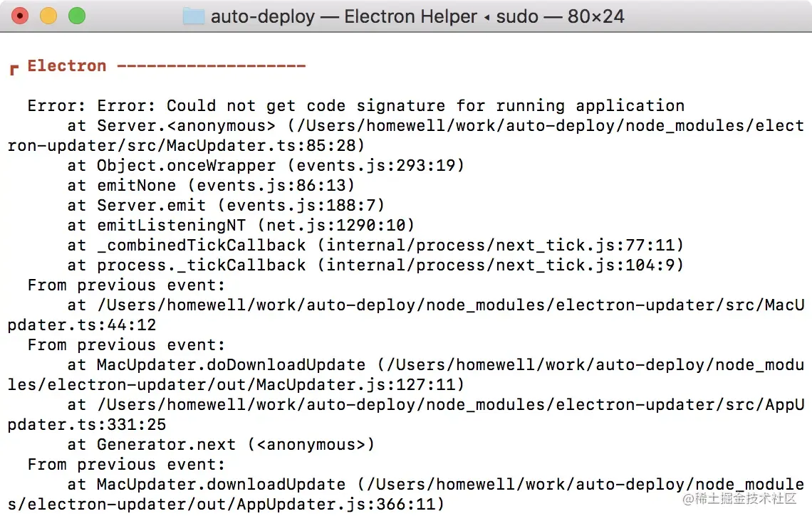Click the process._tickCallback next_tick.js:104:9 line
Screen dimensions: 812x521
(375, 265)
